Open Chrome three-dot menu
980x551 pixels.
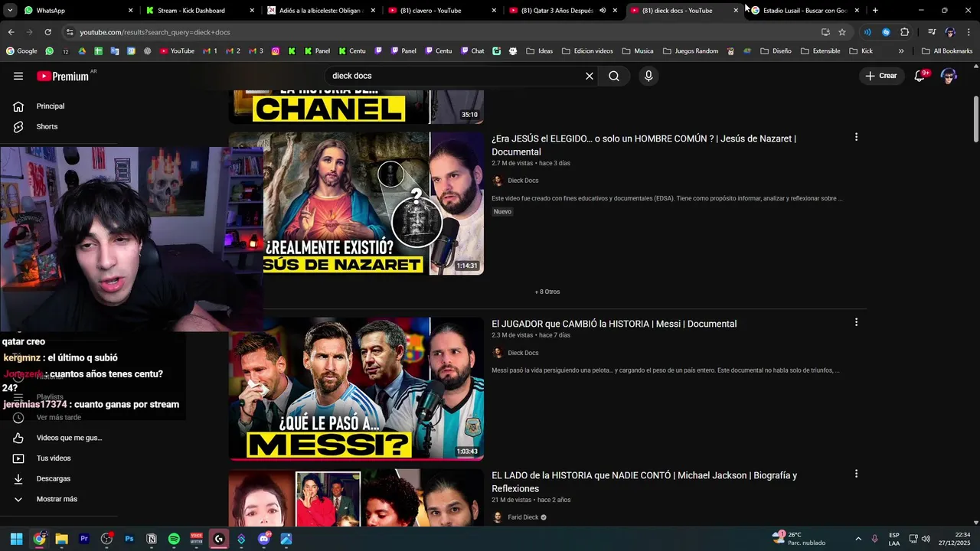pyautogui.click(x=969, y=32)
